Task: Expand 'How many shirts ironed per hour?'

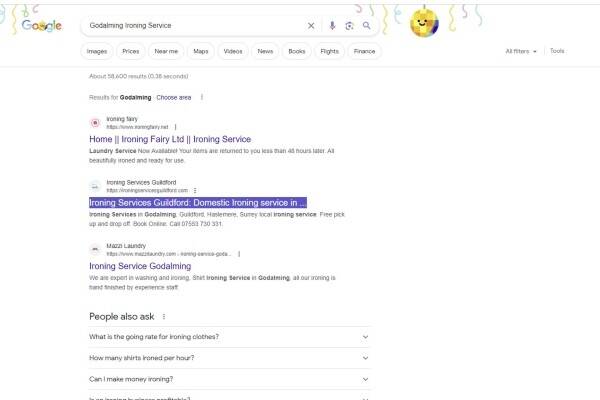Action: (x=230, y=358)
